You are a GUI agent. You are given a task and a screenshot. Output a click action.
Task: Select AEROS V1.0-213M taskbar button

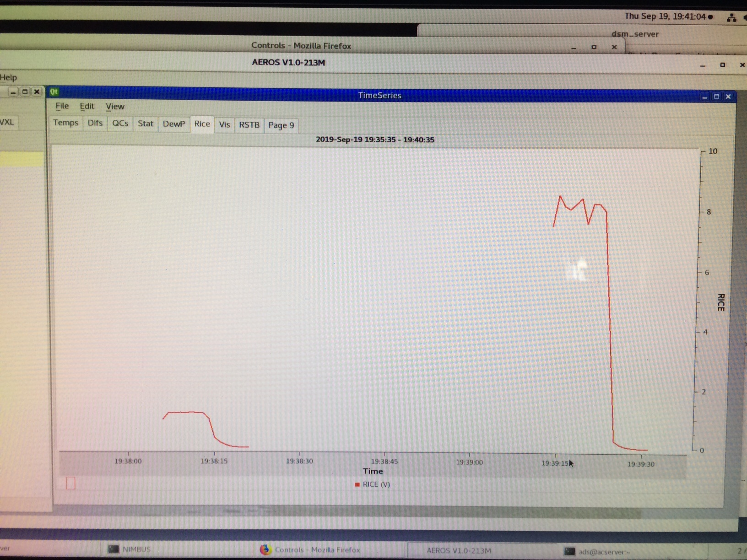(x=459, y=550)
